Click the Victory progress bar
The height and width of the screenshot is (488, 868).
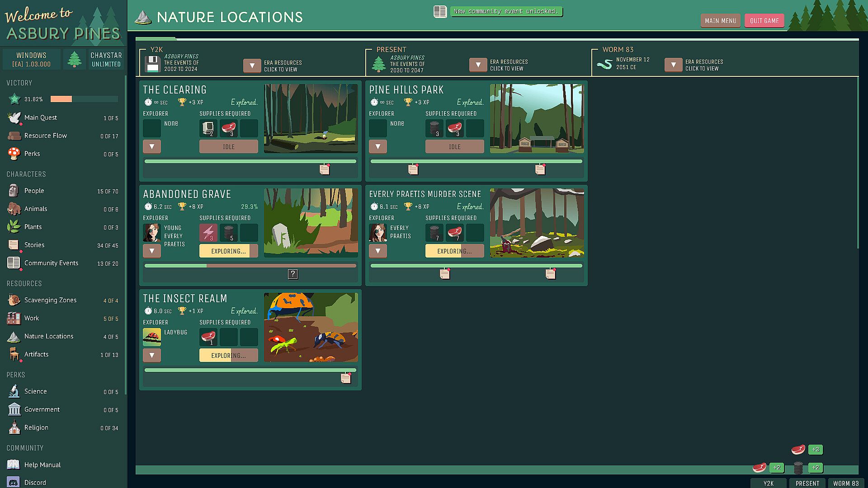[84, 99]
